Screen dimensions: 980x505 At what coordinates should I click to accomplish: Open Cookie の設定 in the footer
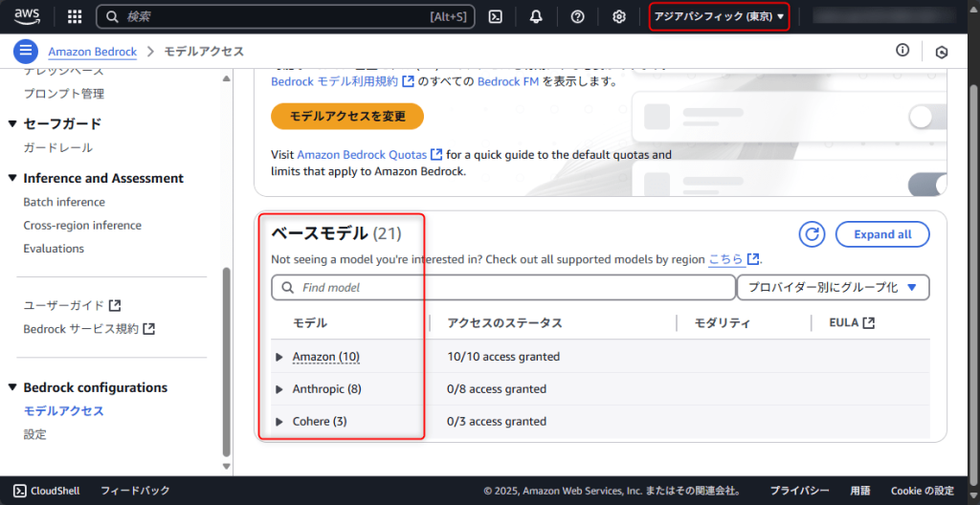[923, 491]
